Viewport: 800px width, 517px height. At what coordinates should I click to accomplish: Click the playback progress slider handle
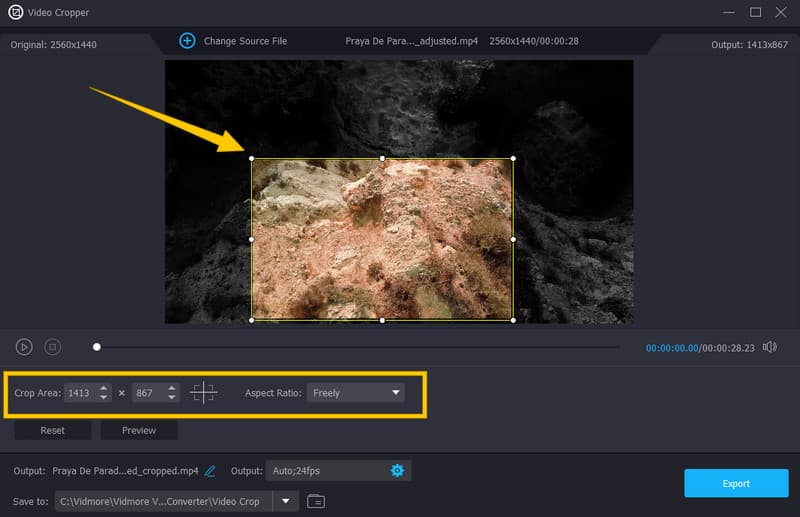tap(97, 347)
